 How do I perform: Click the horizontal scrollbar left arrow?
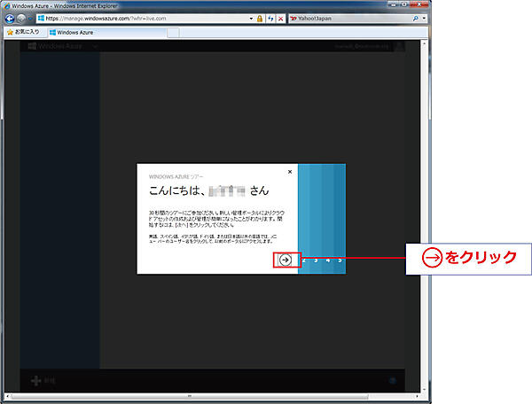point(7,396)
